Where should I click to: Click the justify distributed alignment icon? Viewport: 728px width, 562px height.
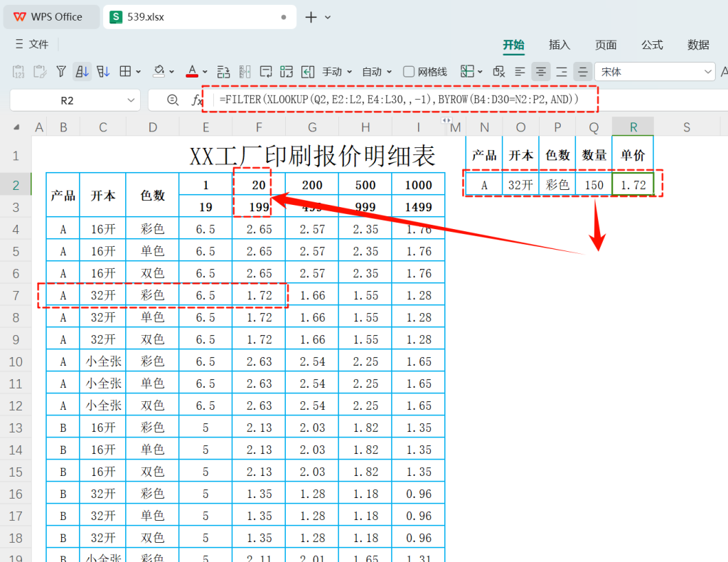coord(583,72)
